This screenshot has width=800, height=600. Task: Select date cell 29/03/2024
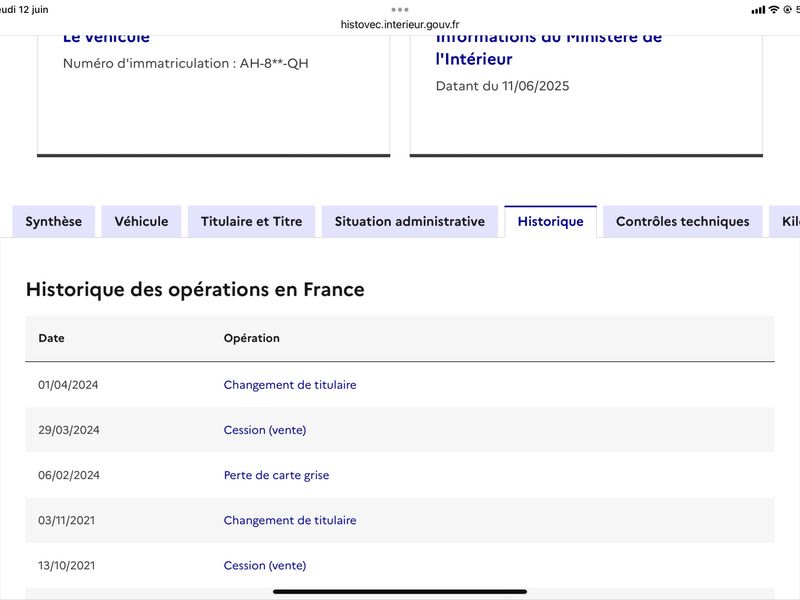tap(68, 430)
